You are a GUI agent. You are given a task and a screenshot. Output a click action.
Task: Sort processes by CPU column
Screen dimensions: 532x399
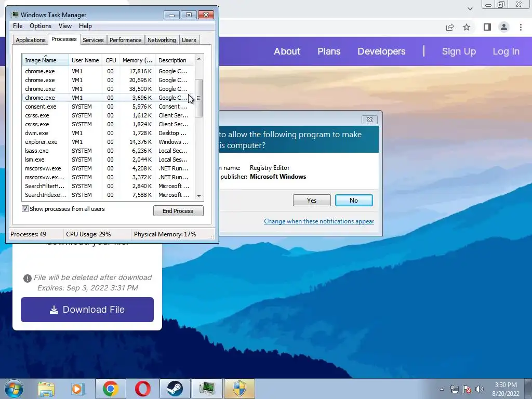tap(111, 60)
